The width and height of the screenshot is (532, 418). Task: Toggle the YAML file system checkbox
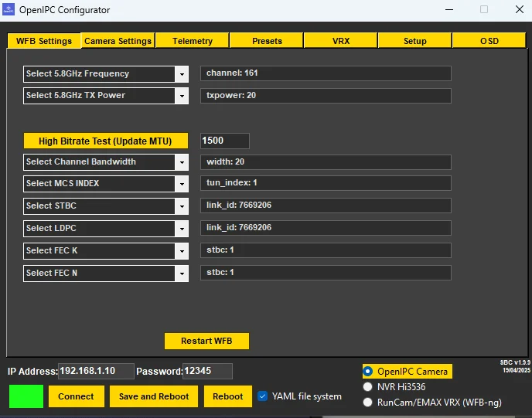(x=263, y=396)
